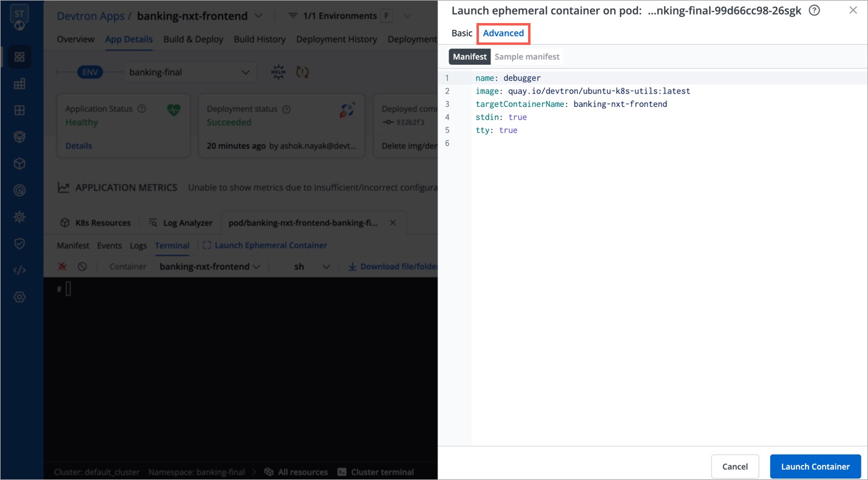Close the ephemeral container panel

pyautogui.click(x=853, y=10)
